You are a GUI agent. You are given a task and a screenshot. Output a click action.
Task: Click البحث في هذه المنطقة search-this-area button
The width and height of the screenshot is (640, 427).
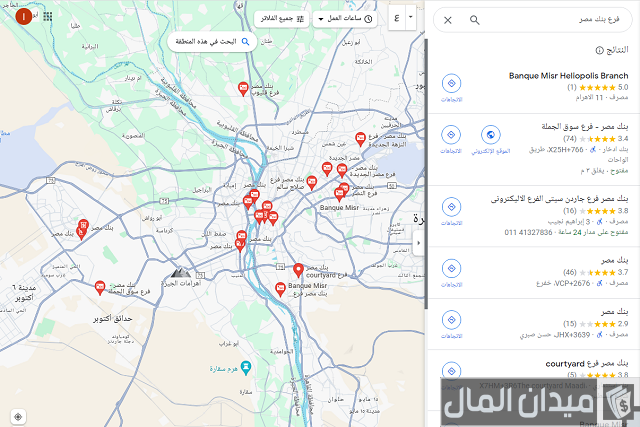click(212, 42)
